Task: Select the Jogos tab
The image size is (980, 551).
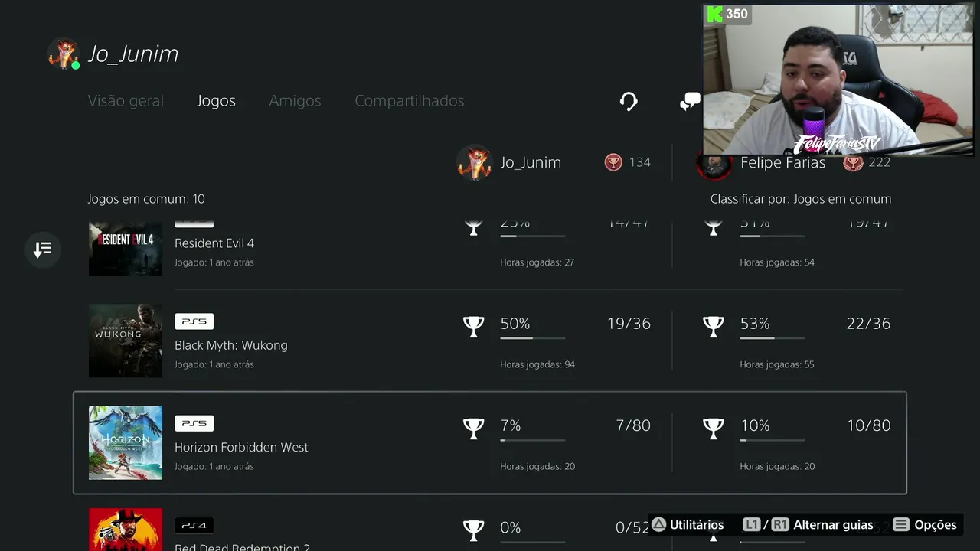Action: click(x=216, y=101)
